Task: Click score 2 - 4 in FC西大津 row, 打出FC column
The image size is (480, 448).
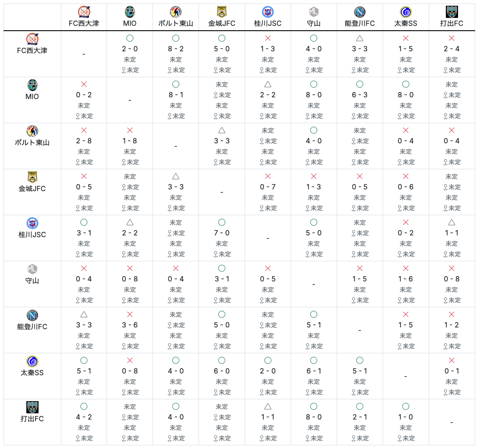Action: click(x=452, y=49)
